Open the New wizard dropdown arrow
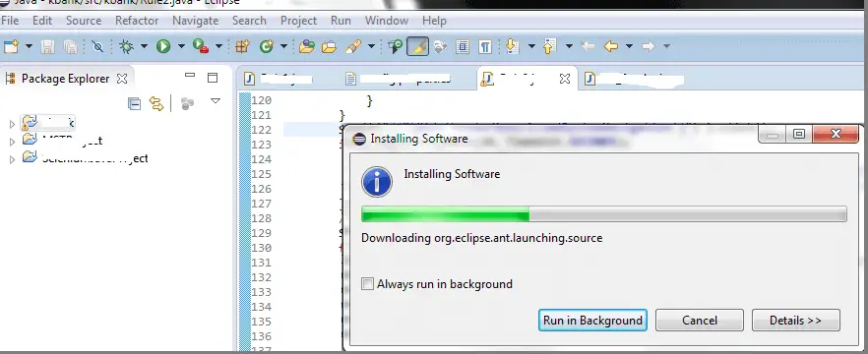This screenshot has height=354, width=868. coord(29,46)
